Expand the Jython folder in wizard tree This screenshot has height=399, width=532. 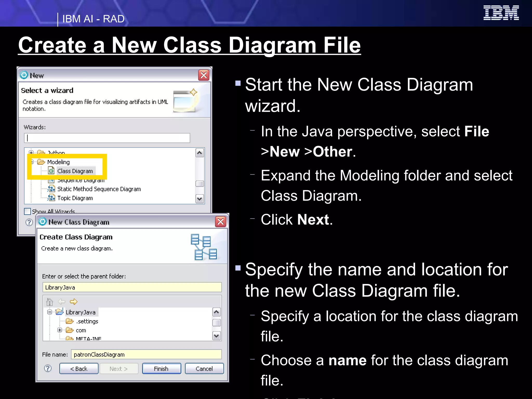(31, 152)
